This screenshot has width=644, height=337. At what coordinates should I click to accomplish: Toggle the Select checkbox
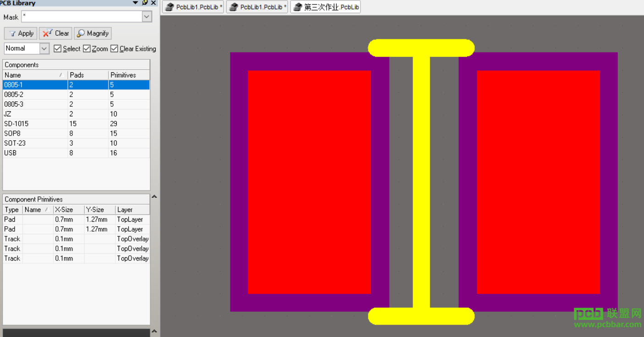point(57,49)
